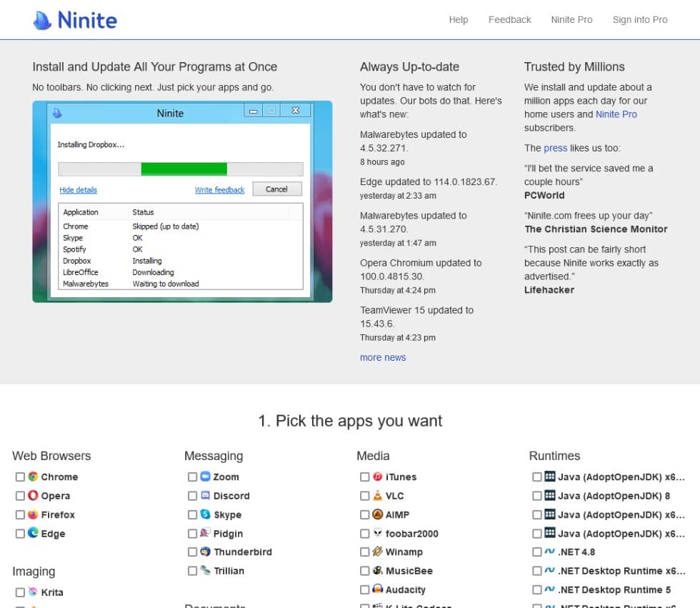Go to Ninite Pro in header
This screenshot has height=608, width=700.
(571, 19)
